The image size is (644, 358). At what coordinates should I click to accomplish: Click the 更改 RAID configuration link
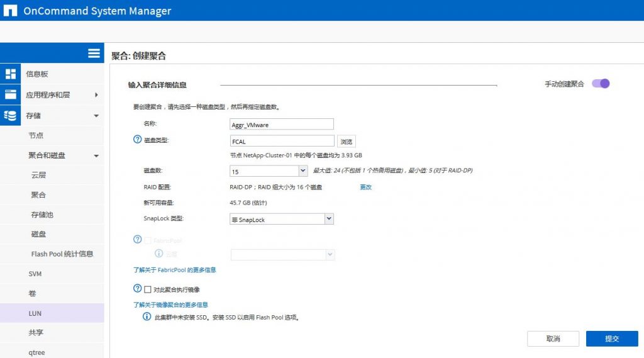coord(365,187)
